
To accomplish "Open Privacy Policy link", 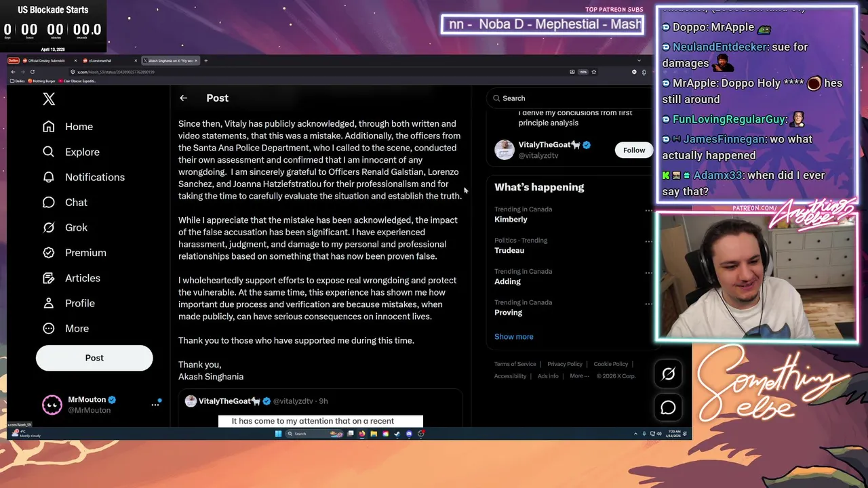I will [565, 364].
